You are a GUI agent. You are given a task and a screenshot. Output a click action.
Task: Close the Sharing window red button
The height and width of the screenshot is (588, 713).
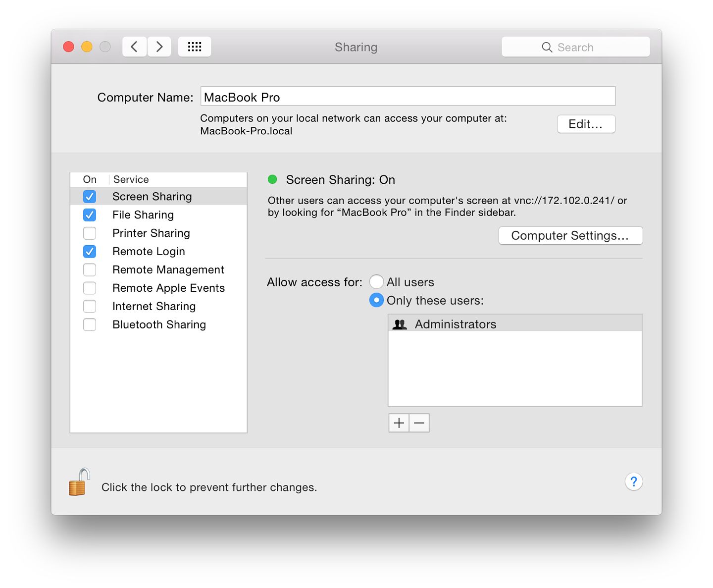point(69,47)
